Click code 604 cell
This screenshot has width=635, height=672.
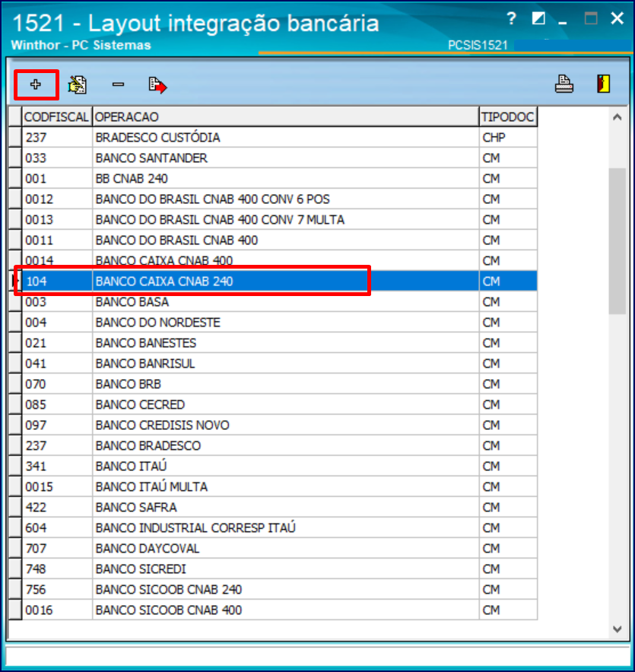point(57,528)
